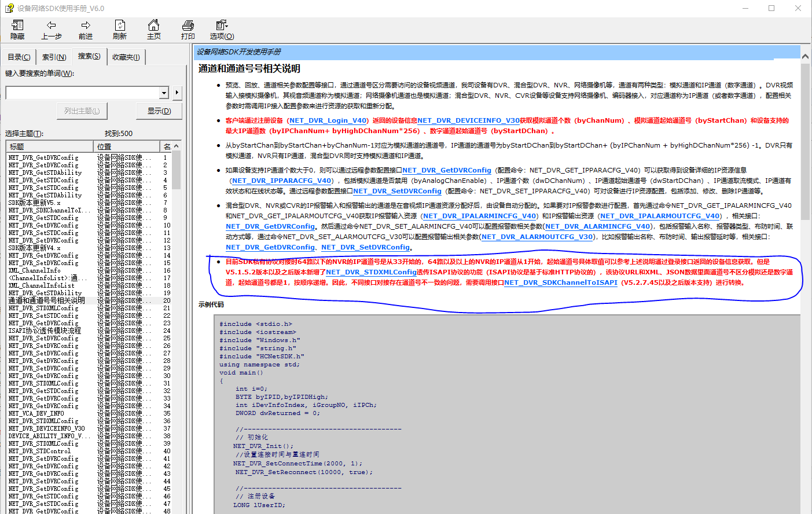Click the 显示(D) display button

159,111
